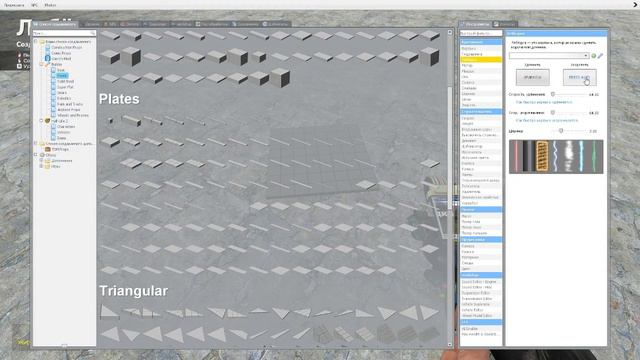Click the green add-preset icon beside preset dropdown
The height and width of the screenshot is (360, 640).
click(x=593, y=56)
